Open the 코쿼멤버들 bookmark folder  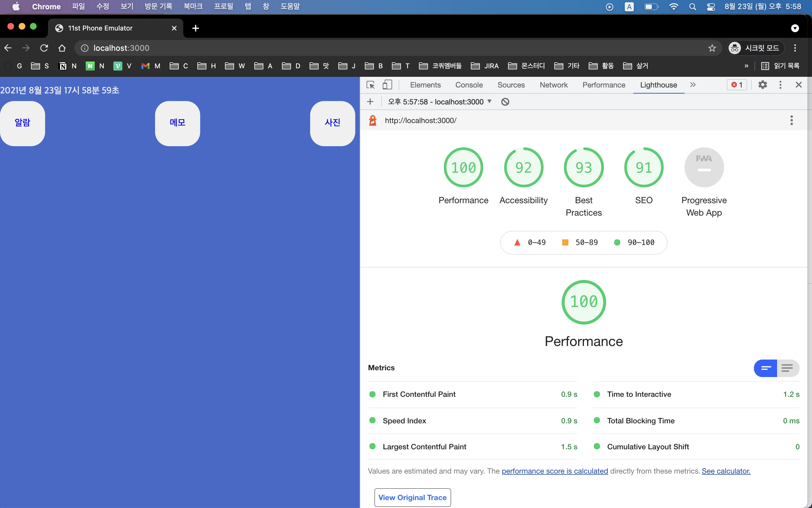coord(440,66)
